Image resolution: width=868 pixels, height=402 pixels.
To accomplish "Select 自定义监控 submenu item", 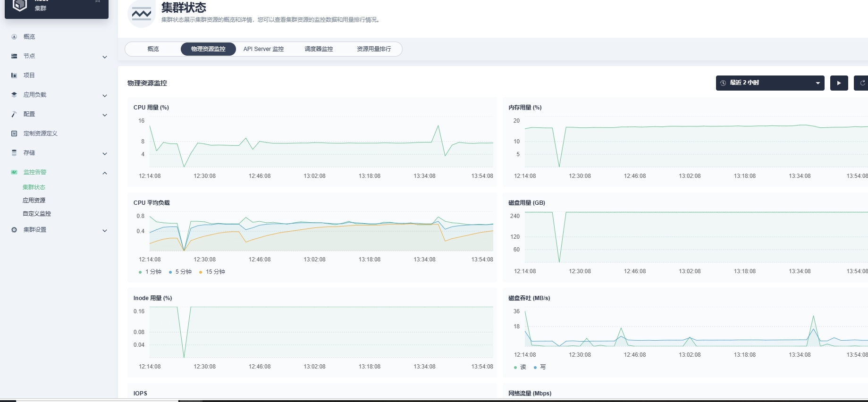I will (x=37, y=214).
